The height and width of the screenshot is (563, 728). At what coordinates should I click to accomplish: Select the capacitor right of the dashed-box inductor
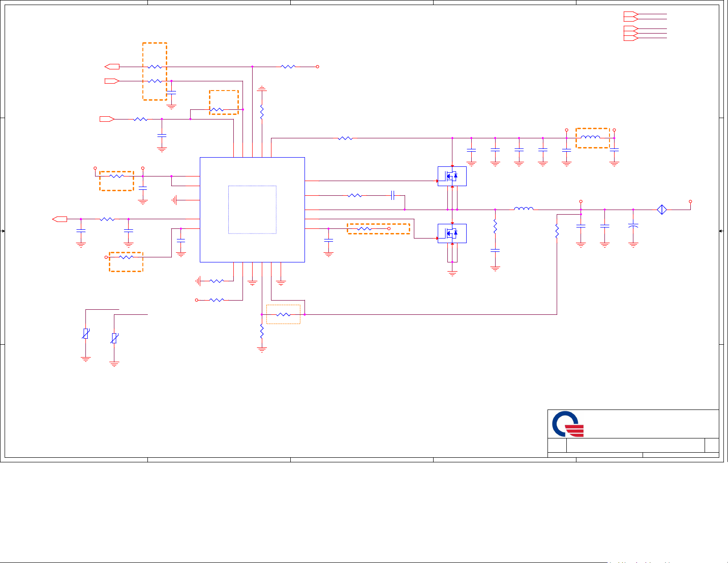click(x=615, y=150)
